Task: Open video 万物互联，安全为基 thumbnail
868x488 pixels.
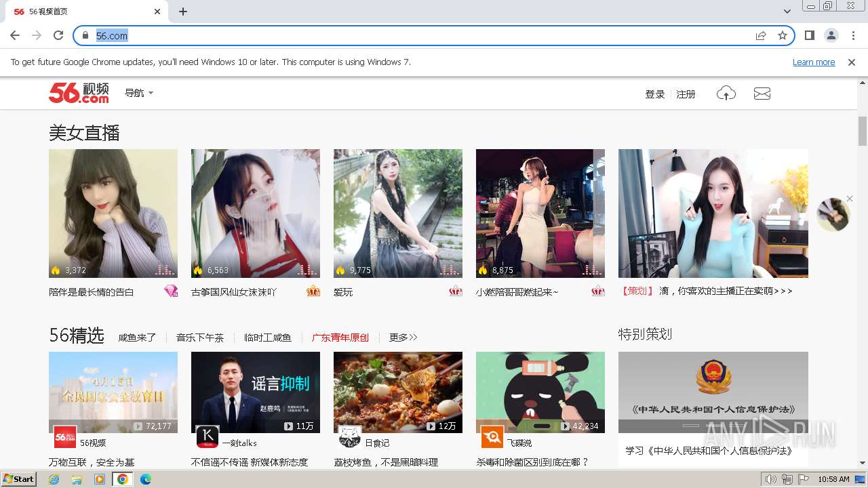Action: pos(113,392)
